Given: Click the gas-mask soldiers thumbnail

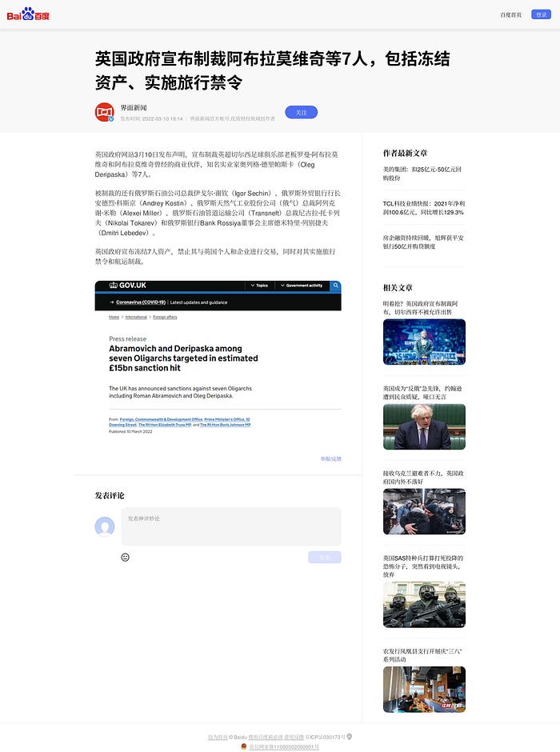Looking at the screenshot, I should click(424, 605).
